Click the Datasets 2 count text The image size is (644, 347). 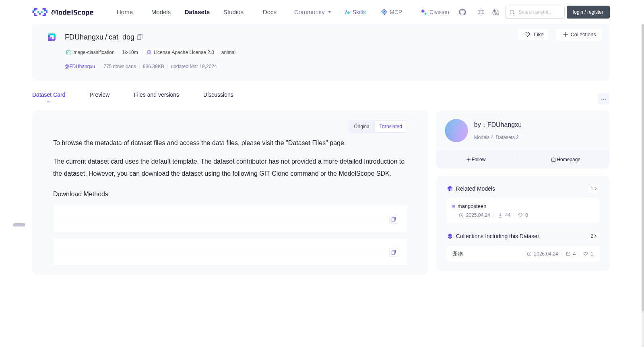coord(507,137)
